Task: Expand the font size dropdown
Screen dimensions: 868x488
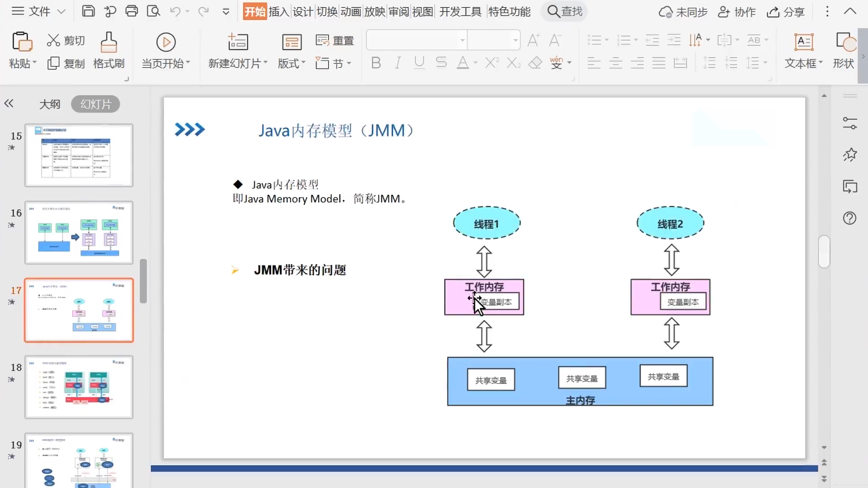Action: point(515,41)
